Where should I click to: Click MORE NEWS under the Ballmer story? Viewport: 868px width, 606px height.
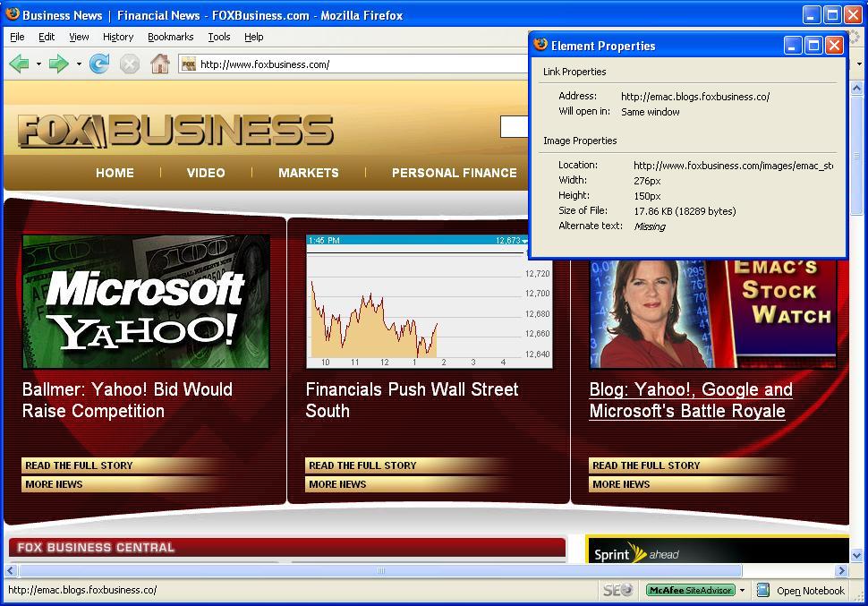click(x=54, y=484)
